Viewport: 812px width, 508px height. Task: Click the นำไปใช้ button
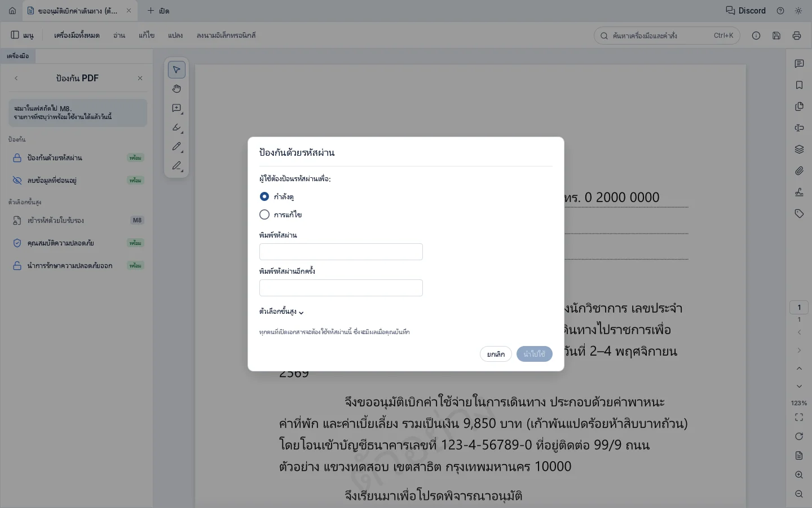tap(534, 354)
